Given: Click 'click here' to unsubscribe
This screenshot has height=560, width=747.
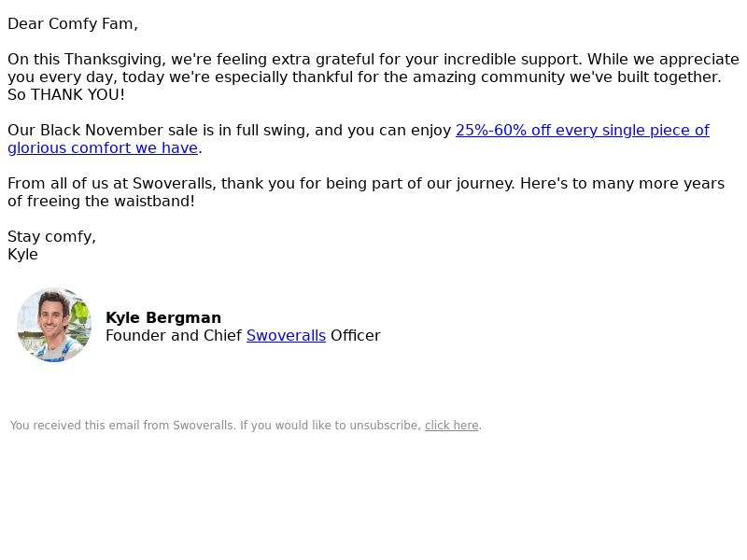Looking at the screenshot, I should [x=451, y=426].
